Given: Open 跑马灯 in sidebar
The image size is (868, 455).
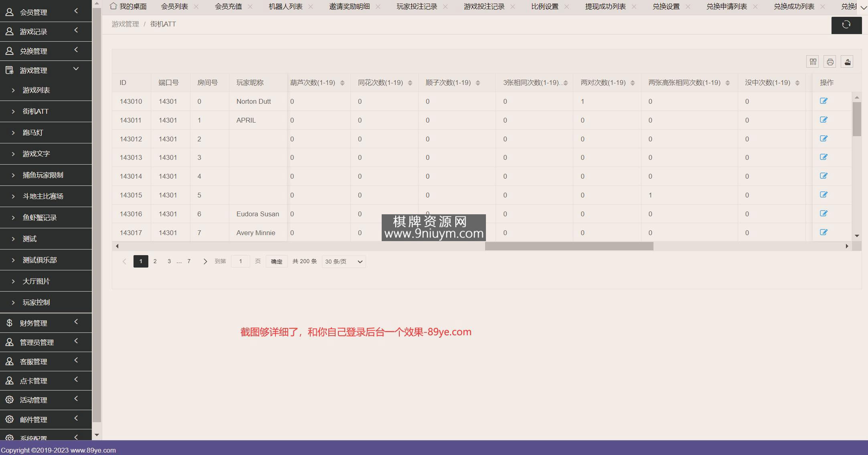Looking at the screenshot, I should (46, 133).
